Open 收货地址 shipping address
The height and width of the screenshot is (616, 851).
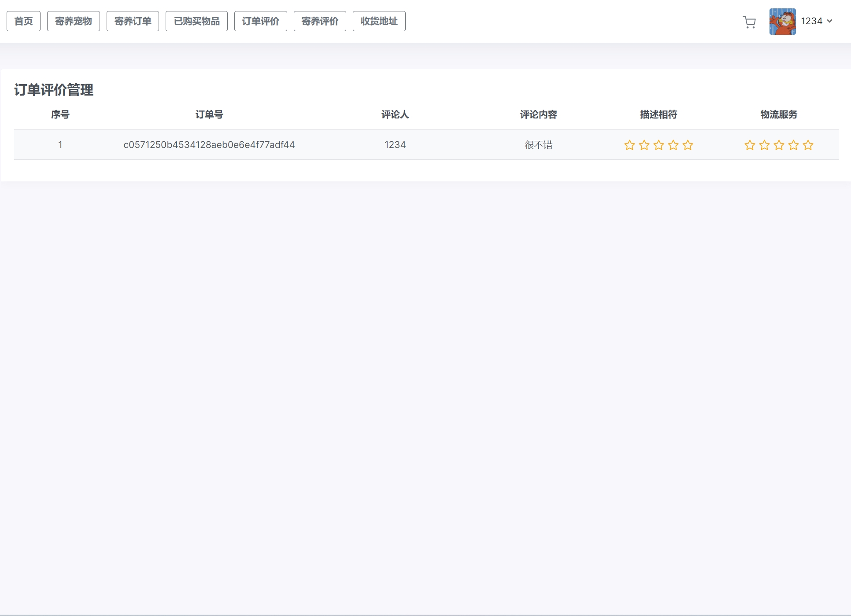point(379,21)
